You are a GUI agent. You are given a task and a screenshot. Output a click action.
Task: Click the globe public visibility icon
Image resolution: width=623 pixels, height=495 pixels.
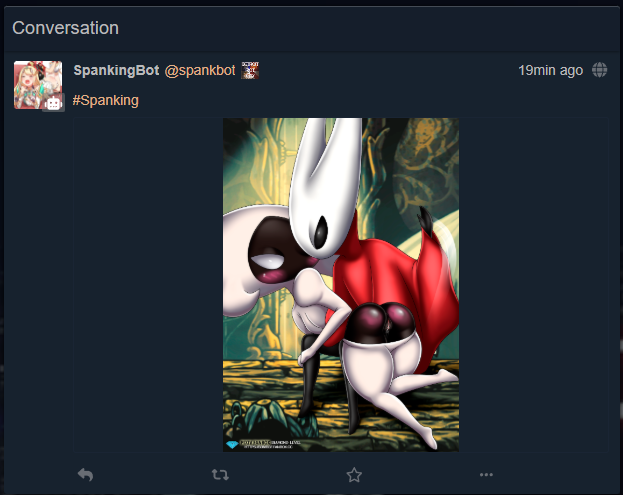600,70
